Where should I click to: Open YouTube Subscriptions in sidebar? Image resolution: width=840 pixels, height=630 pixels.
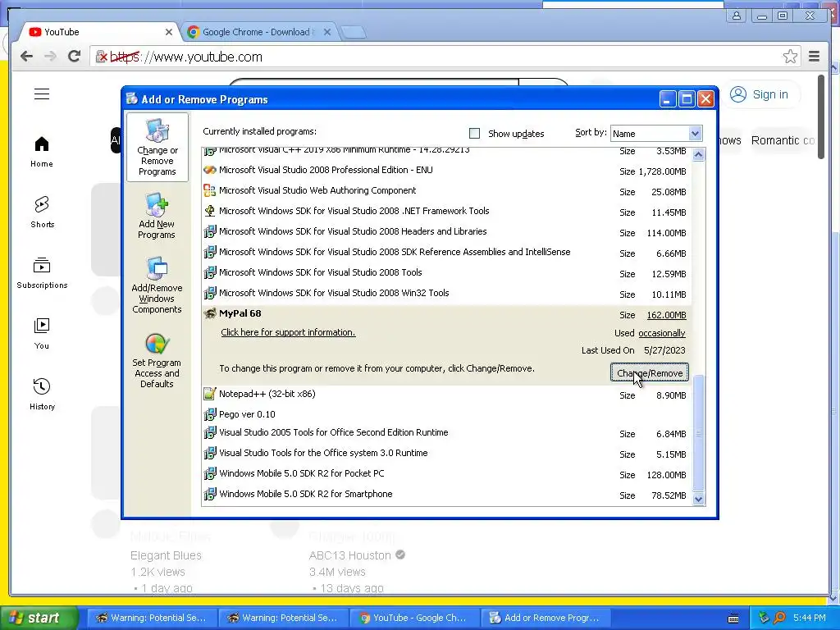tap(42, 272)
